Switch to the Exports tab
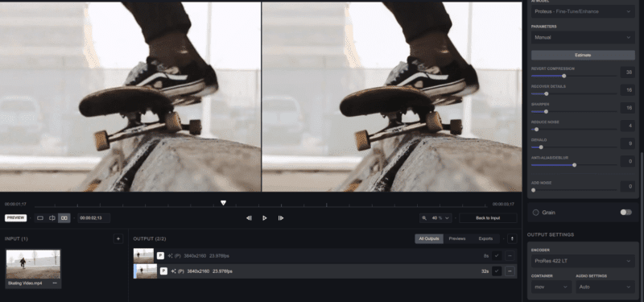 485,238
